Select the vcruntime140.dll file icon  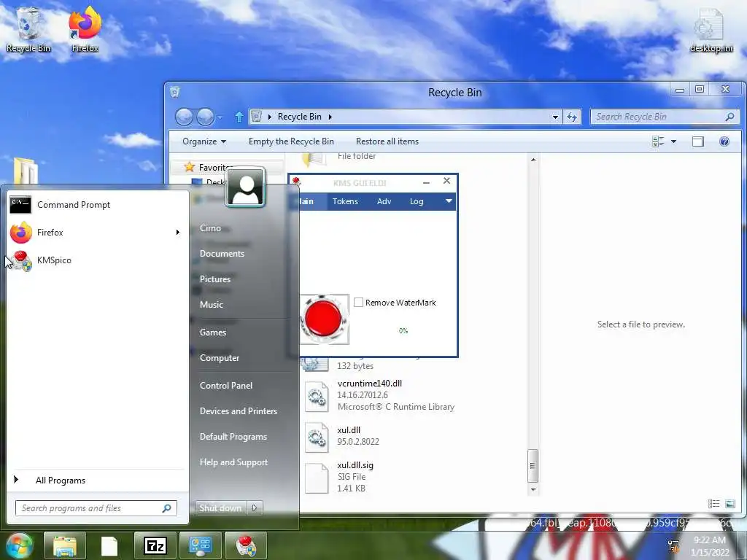tap(317, 396)
